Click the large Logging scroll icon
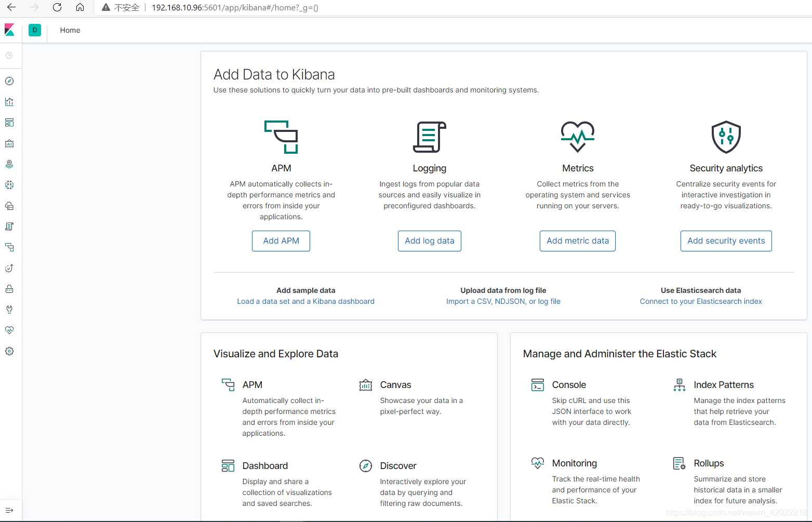The height and width of the screenshot is (522, 812). [430, 137]
